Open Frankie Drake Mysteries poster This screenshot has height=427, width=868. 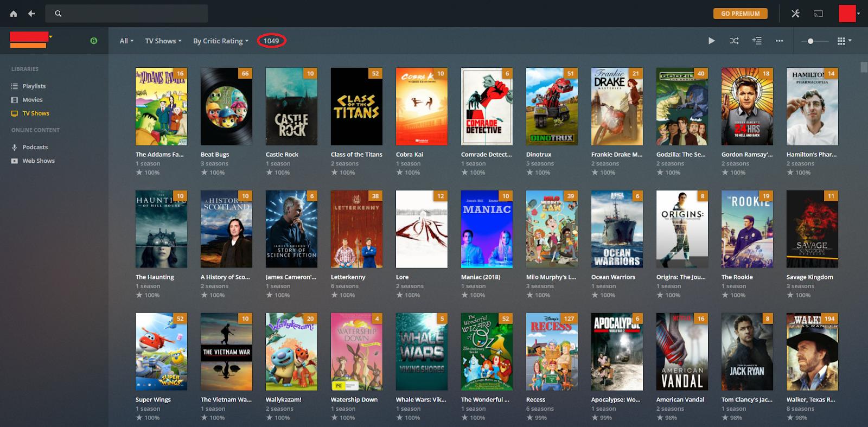coord(617,106)
